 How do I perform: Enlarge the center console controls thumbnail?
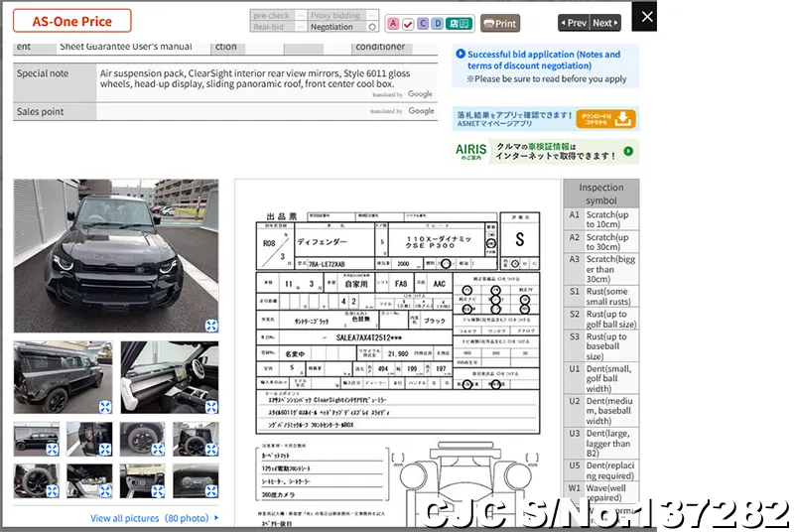(x=158, y=490)
